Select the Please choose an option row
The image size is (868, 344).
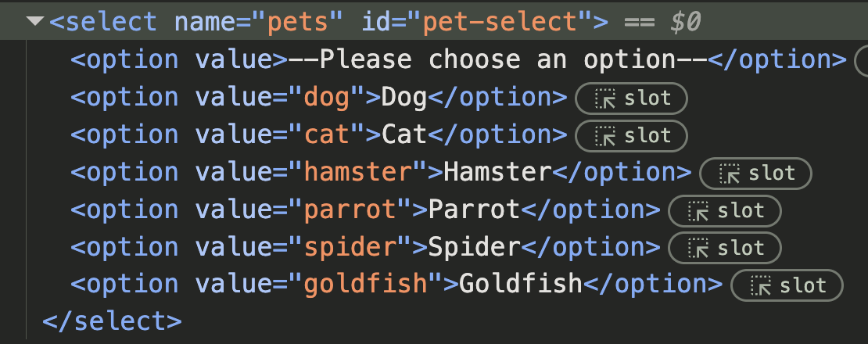click(458, 60)
